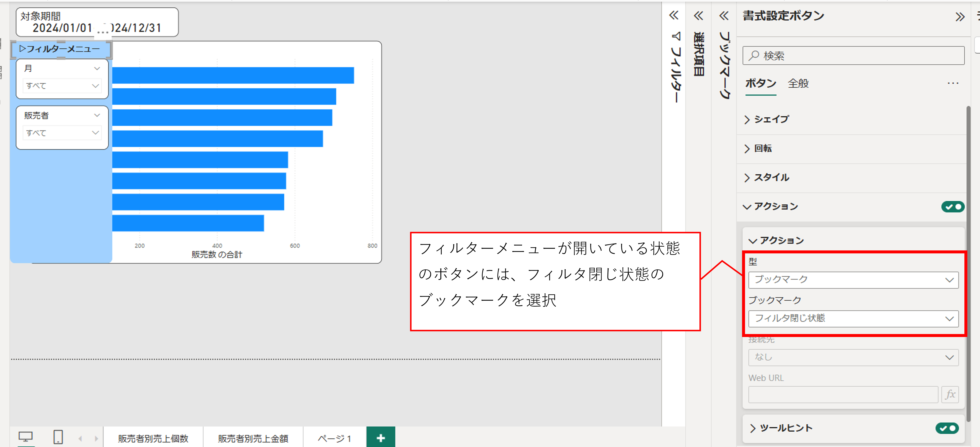Toggle the ツールヒント switch off
Viewport: 980px width, 447px height.
pos(947,428)
